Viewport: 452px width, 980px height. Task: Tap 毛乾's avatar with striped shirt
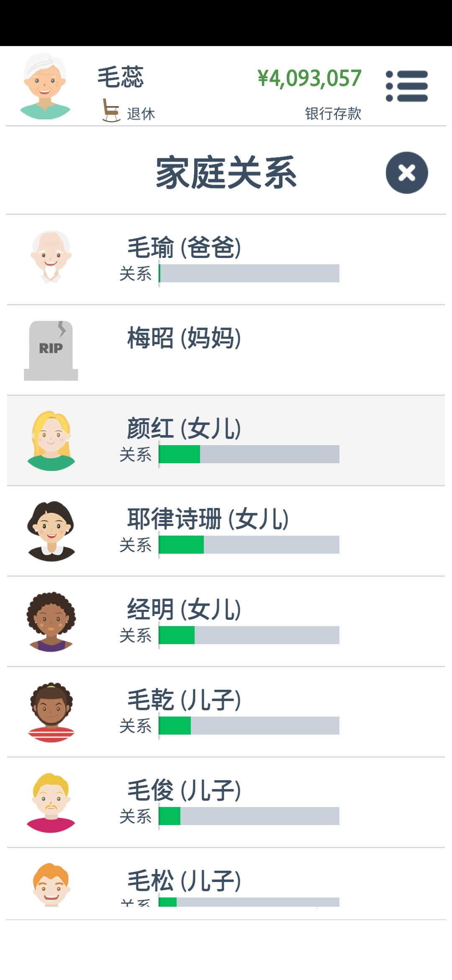coord(51,712)
